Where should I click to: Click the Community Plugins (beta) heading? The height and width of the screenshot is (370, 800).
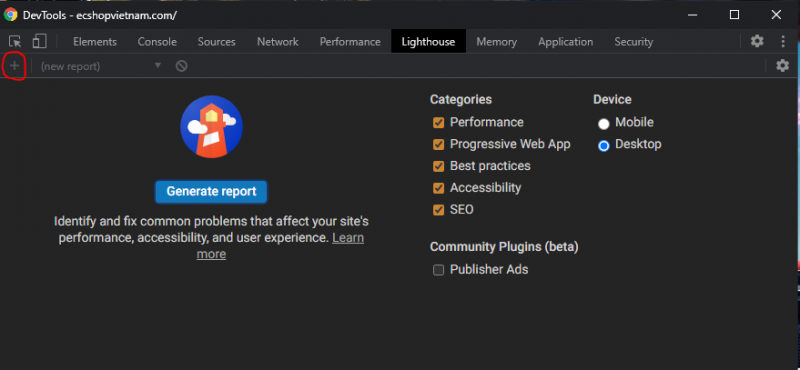tap(504, 247)
